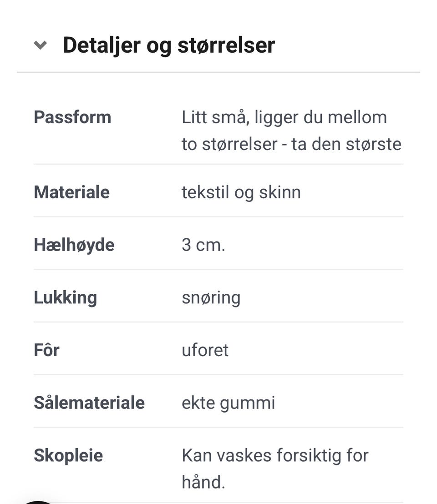Click the 'tekstil og skinn' value

tap(241, 192)
